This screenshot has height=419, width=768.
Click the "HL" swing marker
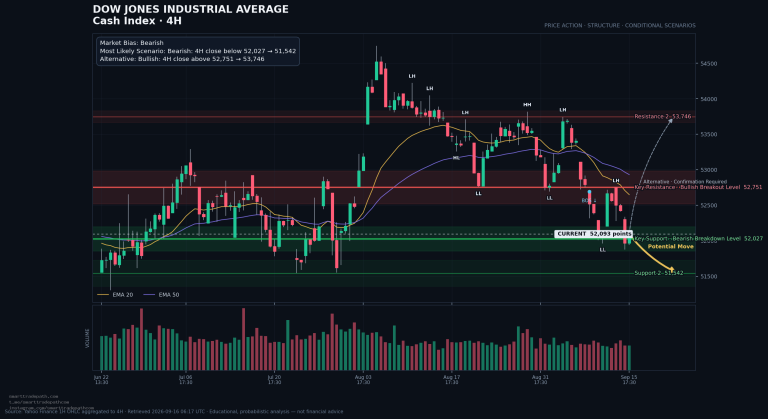pyautogui.click(x=456, y=158)
